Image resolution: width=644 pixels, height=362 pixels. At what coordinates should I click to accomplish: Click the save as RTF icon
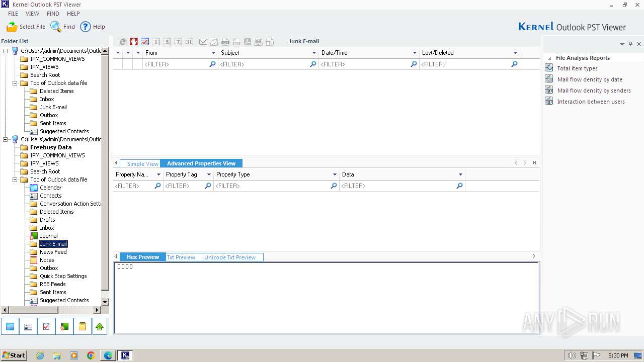(236, 42)
